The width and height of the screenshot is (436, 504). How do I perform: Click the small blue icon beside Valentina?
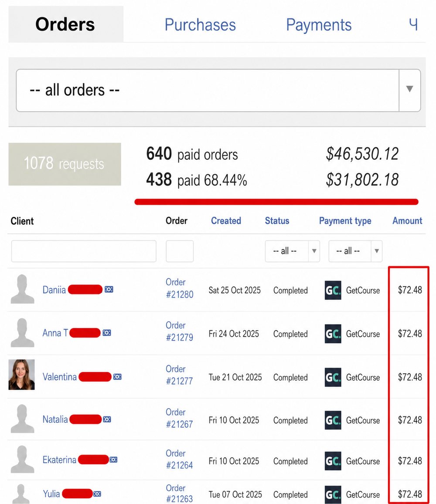pos(117,376)
